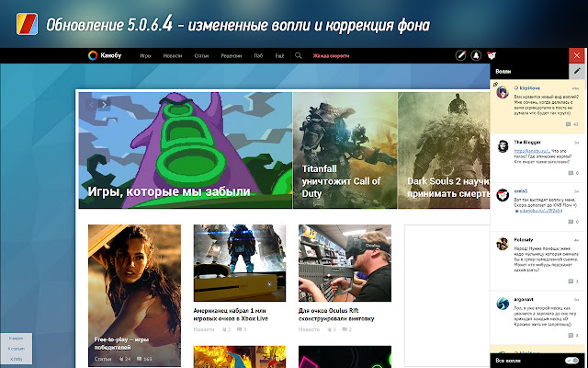Open Free-to-play игры победителей card
This screenshot has width=588, height=368.
click(134, 295)
